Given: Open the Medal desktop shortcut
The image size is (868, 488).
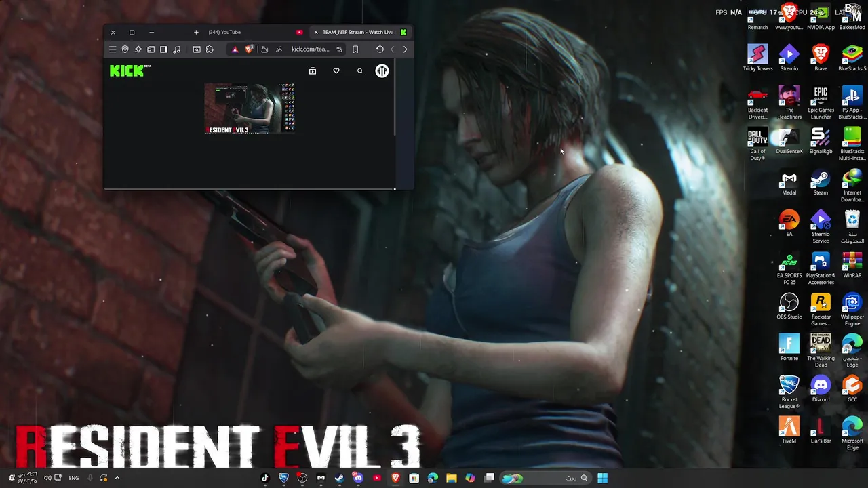Looking at the screenshot, I should (x=789, y=183).
